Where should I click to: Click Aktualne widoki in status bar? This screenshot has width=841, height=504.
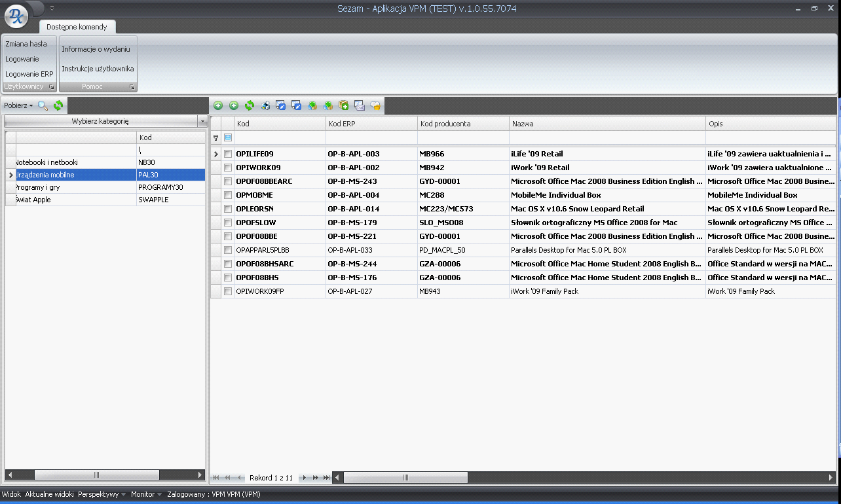[49, 495]
